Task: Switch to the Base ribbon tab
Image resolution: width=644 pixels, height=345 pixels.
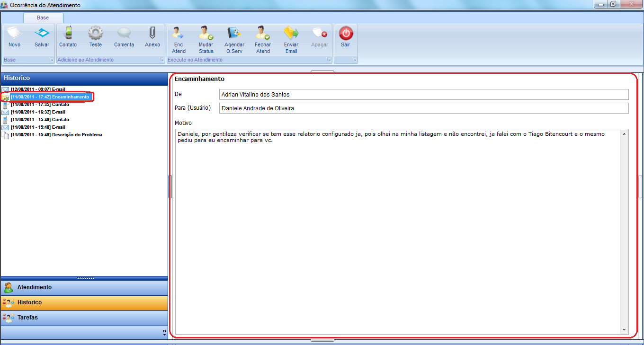Action: (x=43, y=18)
